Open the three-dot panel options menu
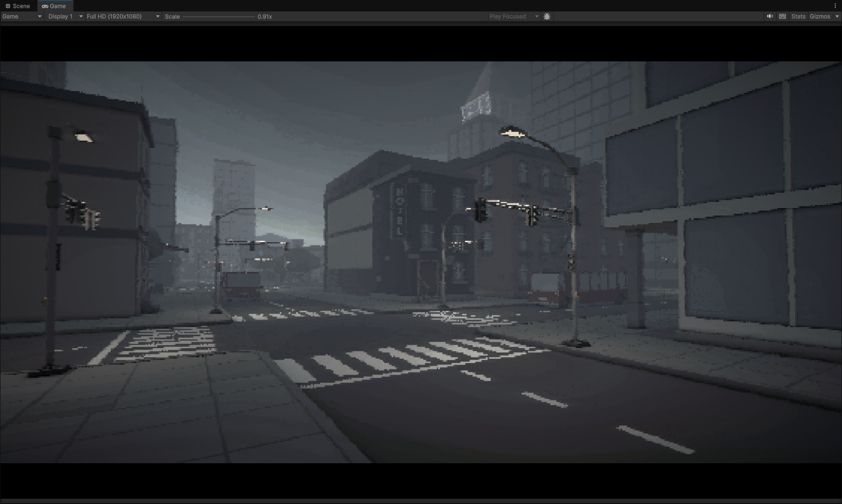 coord(835,6)
